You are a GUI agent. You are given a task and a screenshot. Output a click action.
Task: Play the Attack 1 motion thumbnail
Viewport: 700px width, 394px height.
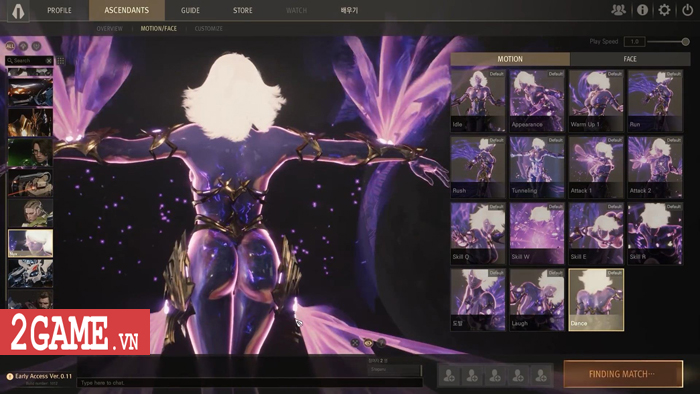[596, 167]
